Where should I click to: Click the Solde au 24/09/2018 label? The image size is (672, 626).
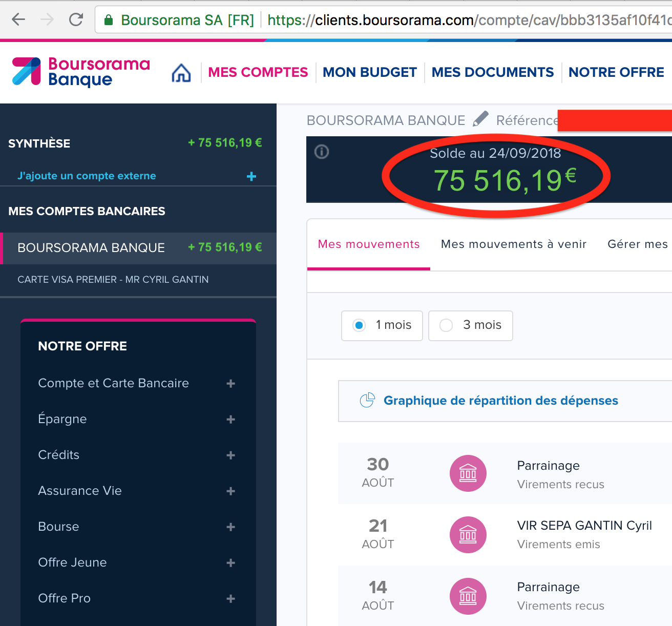[495, 153]
